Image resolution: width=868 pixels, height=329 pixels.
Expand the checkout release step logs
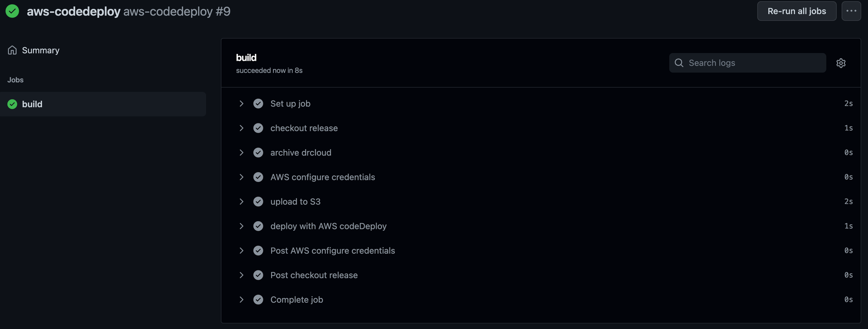pos(241,128)
